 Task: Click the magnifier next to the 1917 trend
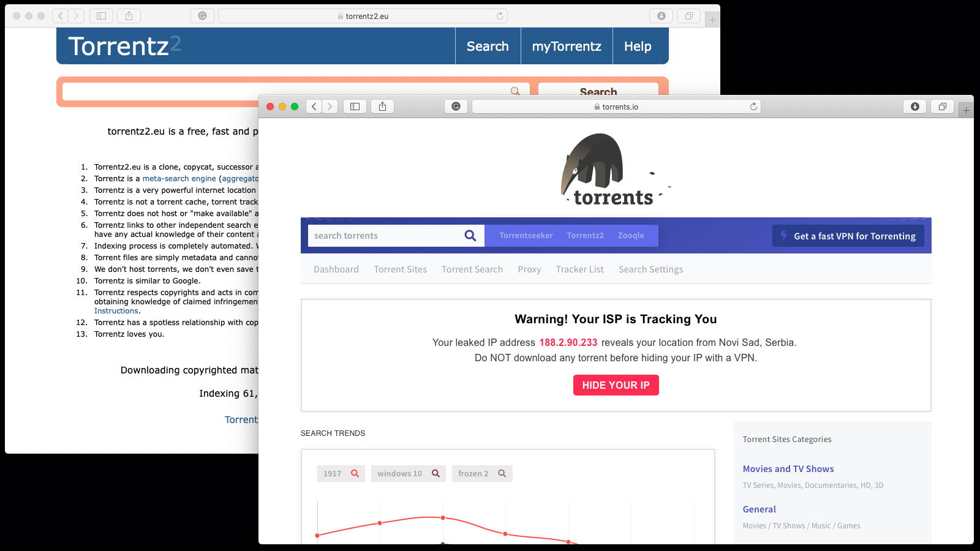pyautogui.click(x=355, y=473)
